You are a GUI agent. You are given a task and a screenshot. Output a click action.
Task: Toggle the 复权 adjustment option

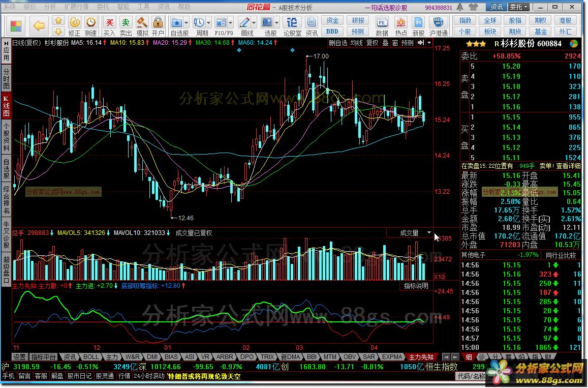tap(373, 43)
